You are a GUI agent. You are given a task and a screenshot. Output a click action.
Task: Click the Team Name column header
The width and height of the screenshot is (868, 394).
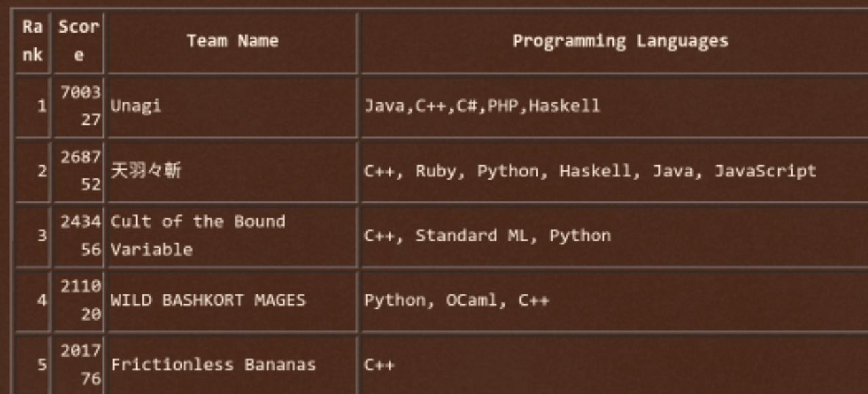233,42
